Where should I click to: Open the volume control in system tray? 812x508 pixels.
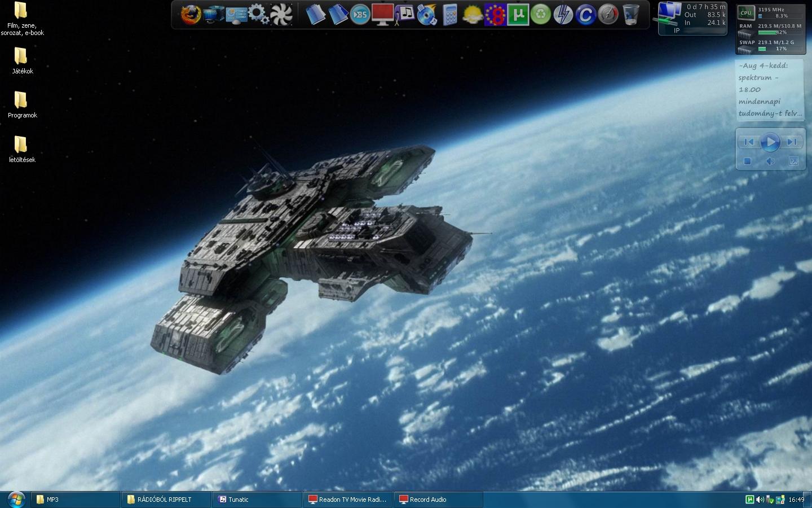pos(760,500)
